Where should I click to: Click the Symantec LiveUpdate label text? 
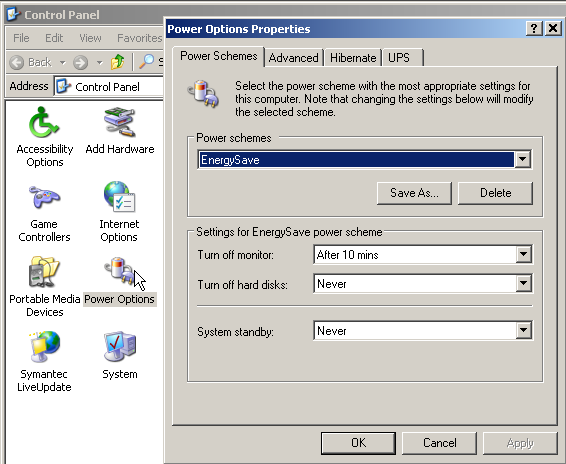(44, 381)
